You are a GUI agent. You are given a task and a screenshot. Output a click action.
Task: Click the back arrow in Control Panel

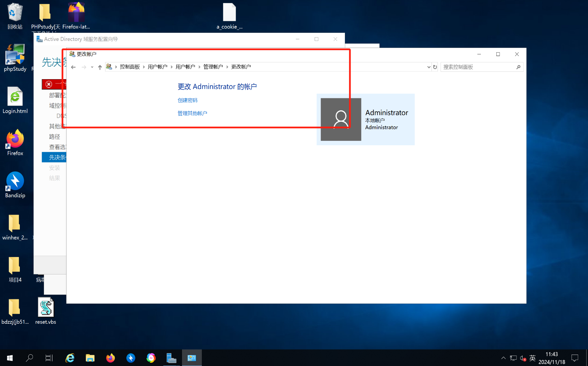(x=73, y=67)
